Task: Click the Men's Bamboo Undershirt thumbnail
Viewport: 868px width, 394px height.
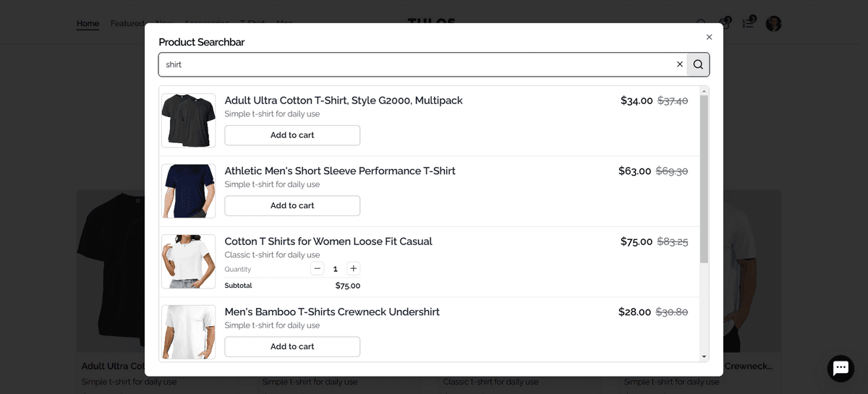Action: click(188, 332)
